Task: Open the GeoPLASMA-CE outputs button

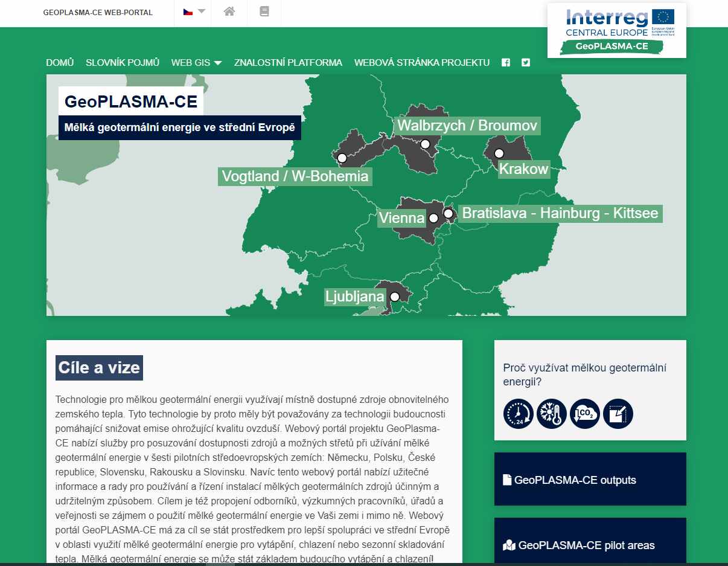Action: click(590, 479)
